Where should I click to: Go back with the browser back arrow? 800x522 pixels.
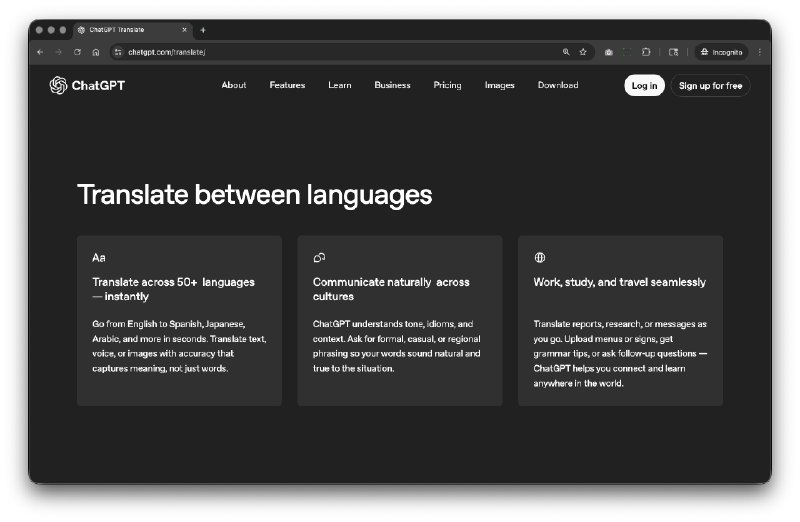(x=40, y=52)
